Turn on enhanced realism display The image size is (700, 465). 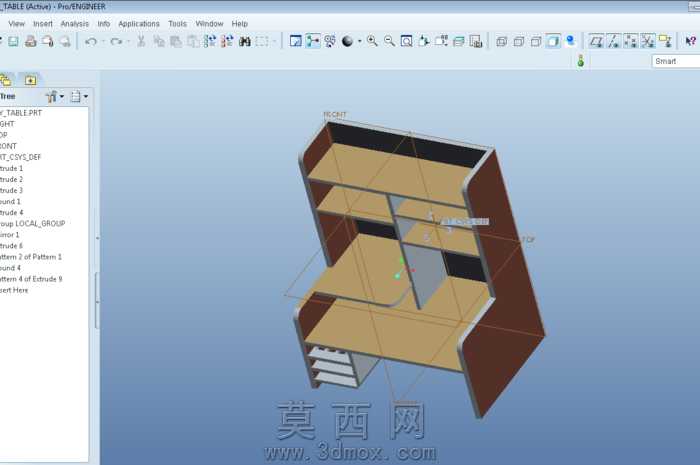tap(571, 42)
